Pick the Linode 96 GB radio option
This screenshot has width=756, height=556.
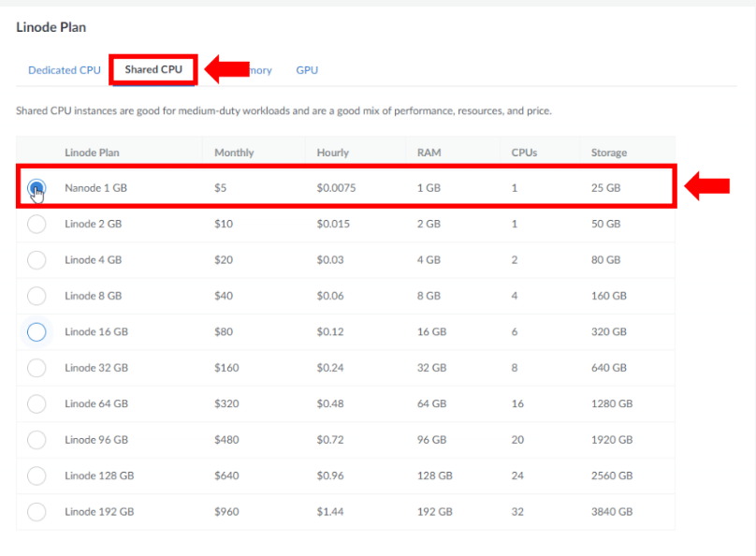click(36, 440)
